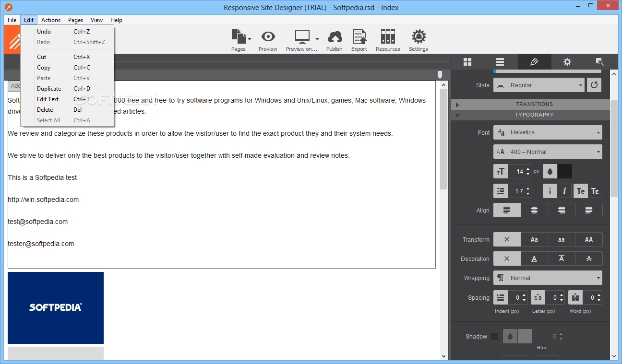Open the Pages toolbar icon

click(x=238, y=36)
